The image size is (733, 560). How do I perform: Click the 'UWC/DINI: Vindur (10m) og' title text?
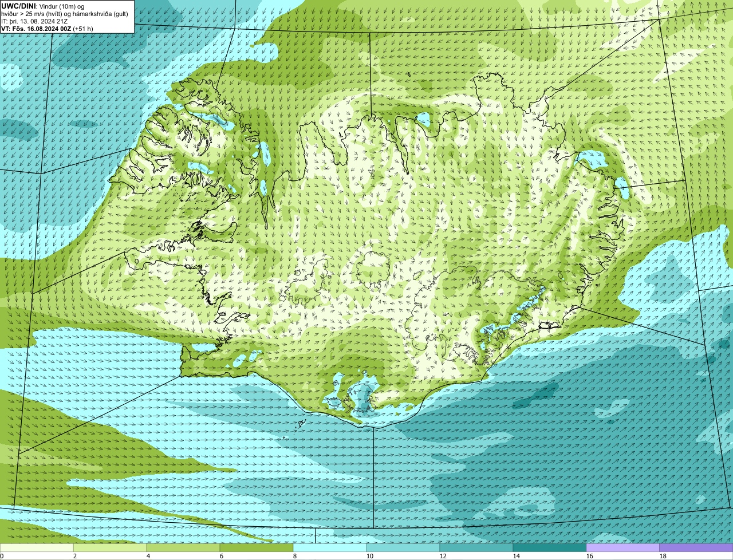coord(43,6)
